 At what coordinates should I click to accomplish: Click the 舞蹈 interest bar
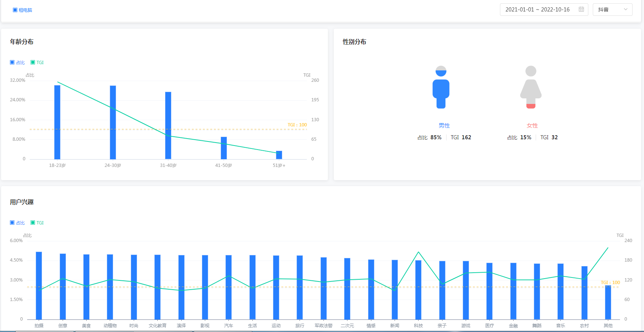537,291
